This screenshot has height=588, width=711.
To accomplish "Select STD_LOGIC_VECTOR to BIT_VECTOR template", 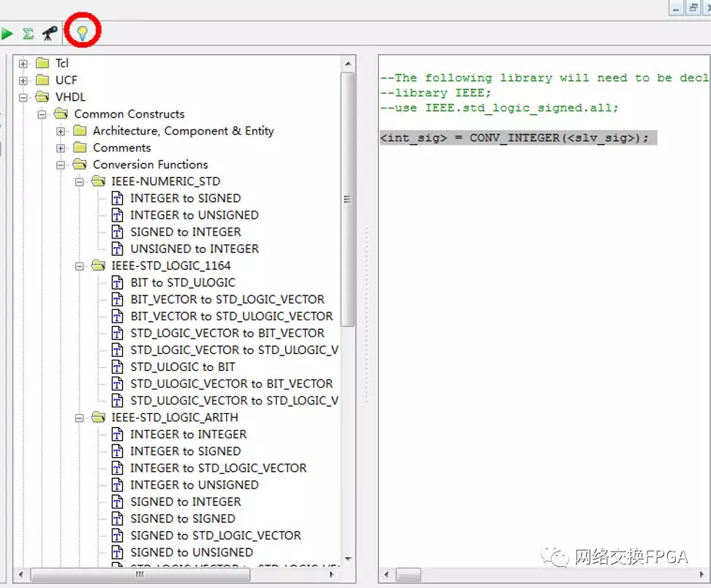I will pyautogui.click(x=227, y=333).
